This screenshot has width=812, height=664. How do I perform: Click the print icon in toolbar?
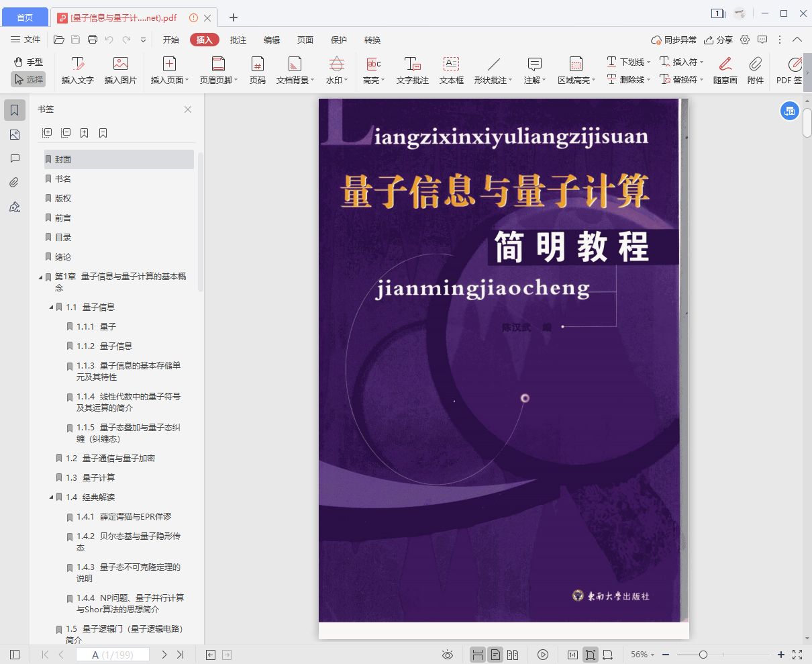click(x=93, y=40)
